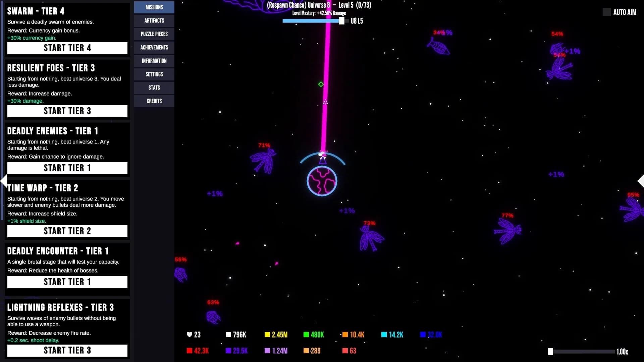Viewport: 644px width, 362px height.
Task: Collapse the left panel with arrow
Action: [3, 181]
